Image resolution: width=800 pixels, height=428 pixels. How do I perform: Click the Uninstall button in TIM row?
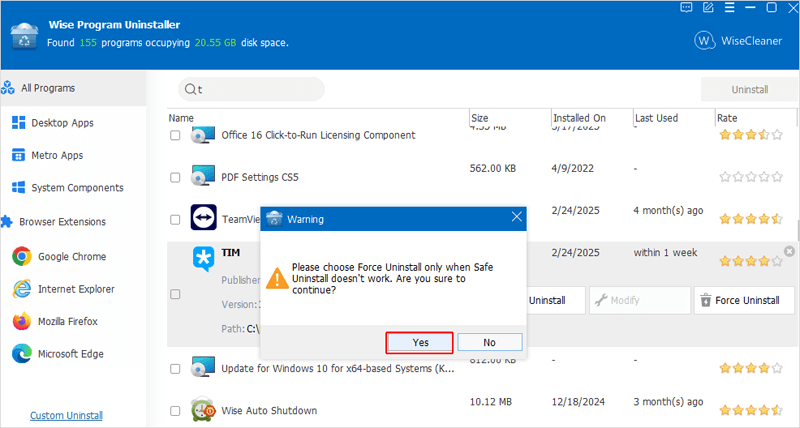point(555,300)
